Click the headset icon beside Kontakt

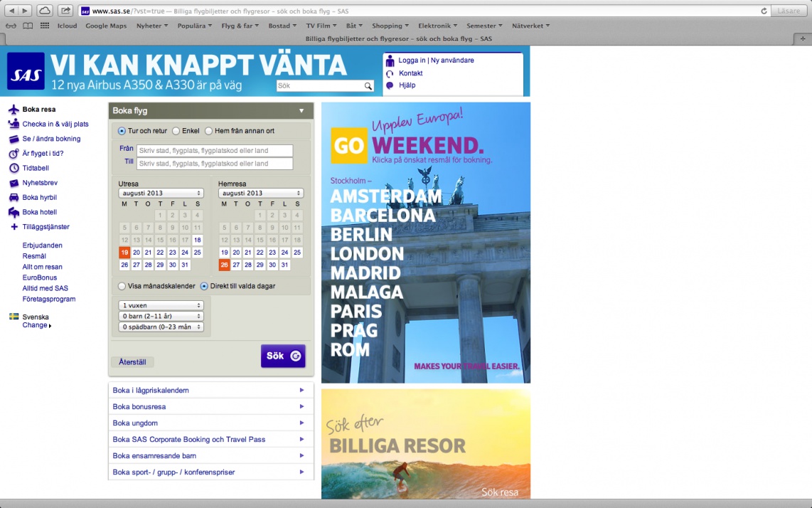(390, 73)
